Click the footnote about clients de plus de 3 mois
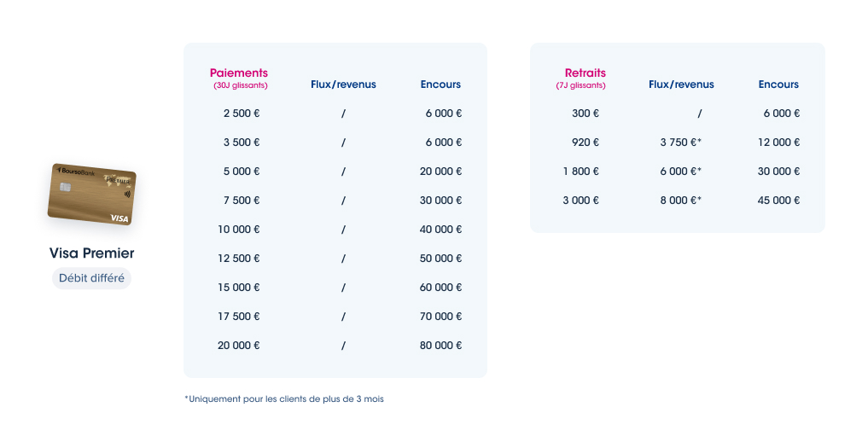 pos(284,399)
